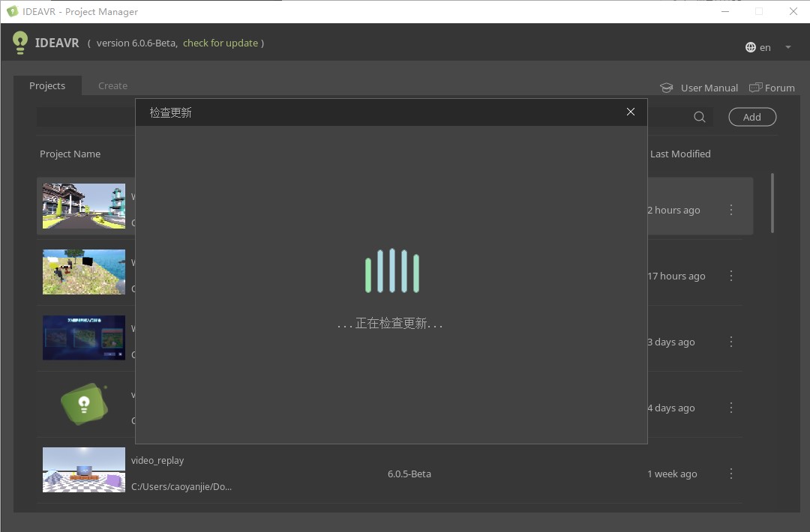Click the 1 week ago timestamp

[x=672, y=474]
